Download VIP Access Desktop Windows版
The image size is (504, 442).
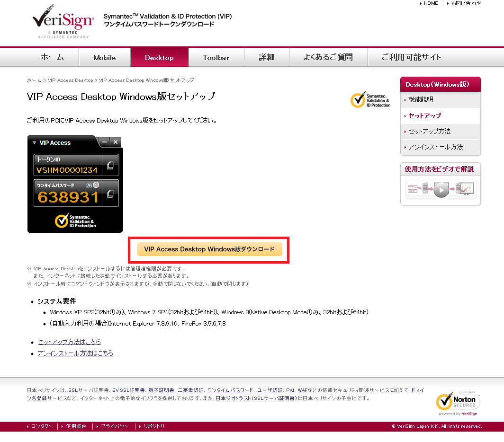point(209,249)
